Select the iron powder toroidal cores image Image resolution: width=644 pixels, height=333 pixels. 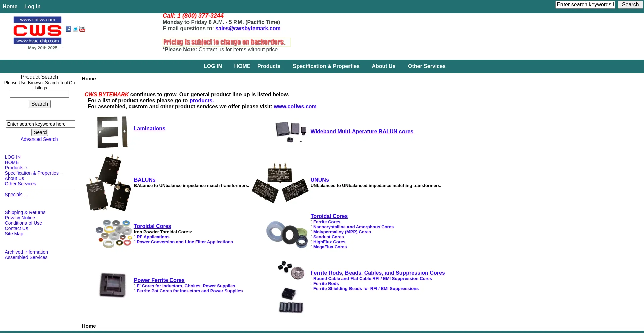[x=114, y=234]
